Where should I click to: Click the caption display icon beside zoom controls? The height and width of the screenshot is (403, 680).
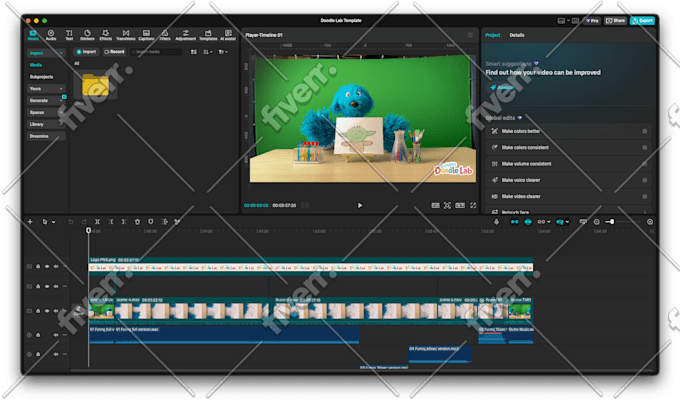coord(583,222)
